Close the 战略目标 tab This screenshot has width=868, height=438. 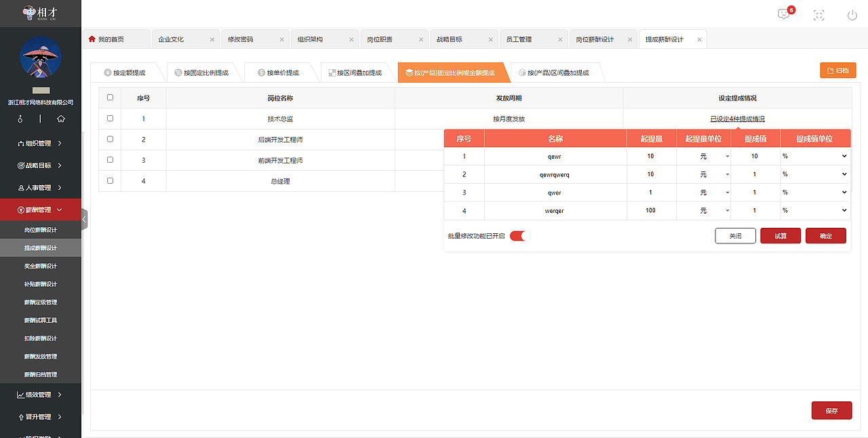point(491,39)
